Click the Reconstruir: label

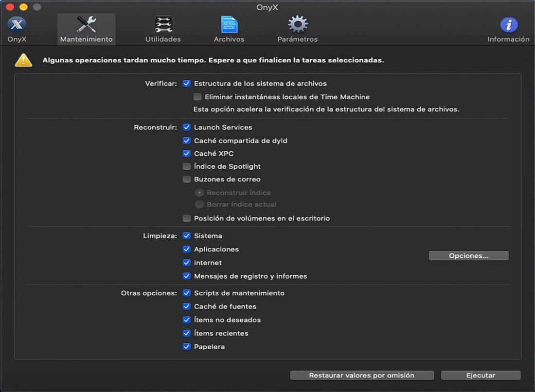point(155,127)
